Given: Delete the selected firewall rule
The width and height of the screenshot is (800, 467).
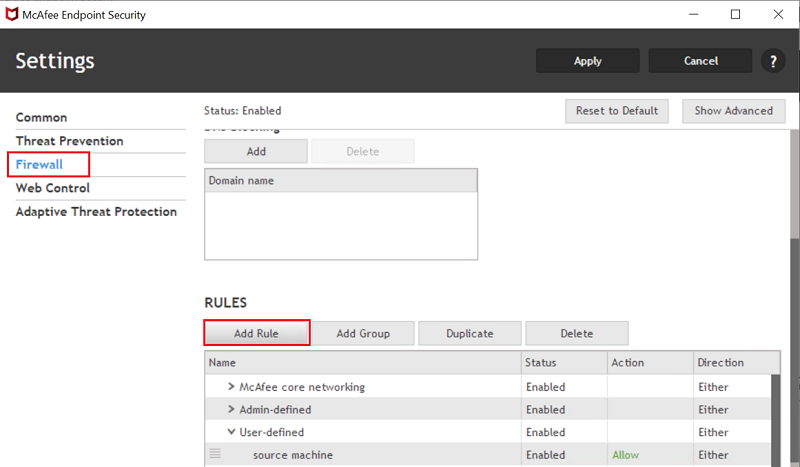Looking at the screenshot, I should 577,333.
